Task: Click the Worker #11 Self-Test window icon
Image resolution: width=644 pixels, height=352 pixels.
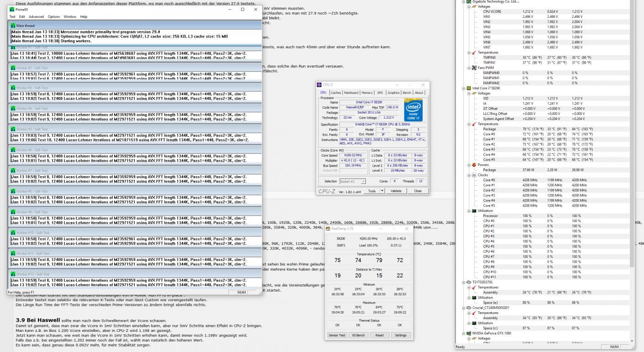Action: tap(13, 253)
